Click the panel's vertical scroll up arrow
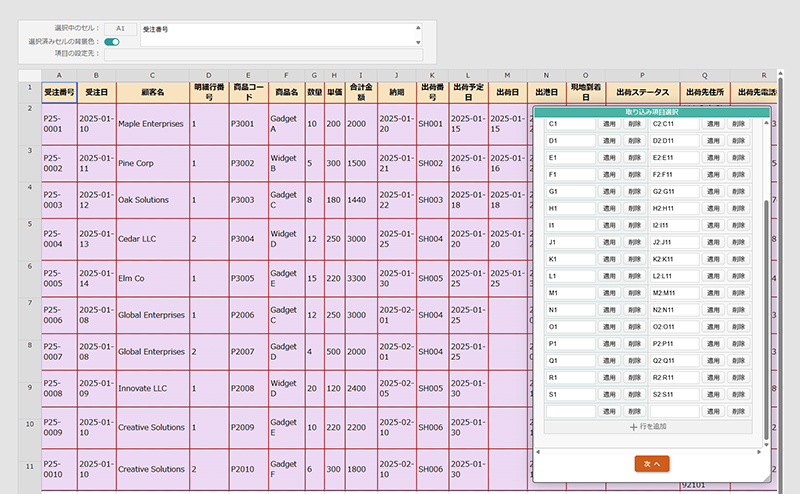 point(766,123)
